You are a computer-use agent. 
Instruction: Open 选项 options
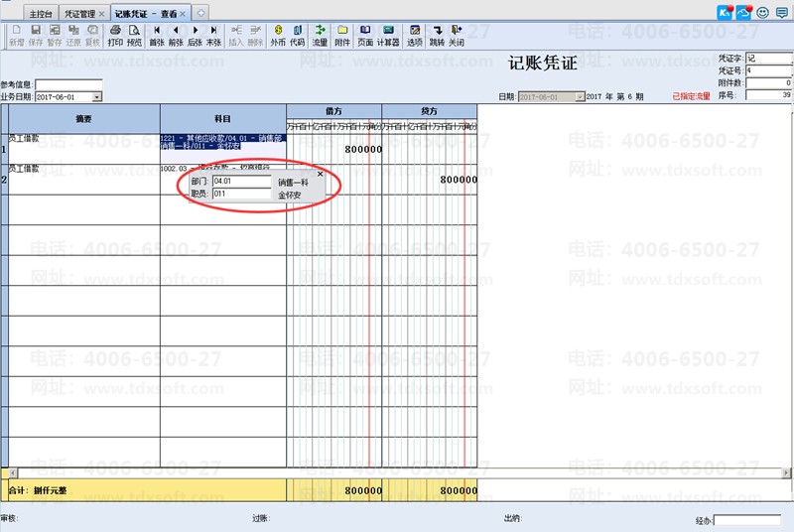[x=415, y=36]
